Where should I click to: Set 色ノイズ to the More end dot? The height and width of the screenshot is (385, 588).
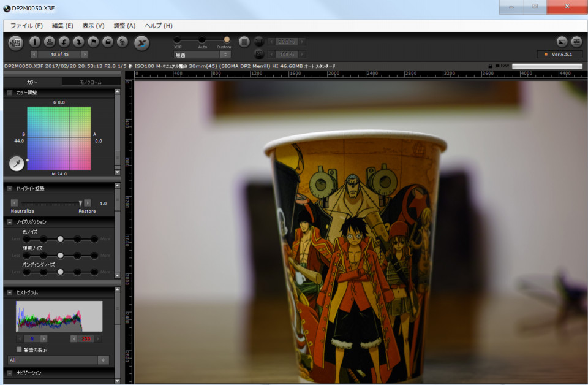click(94, 239)
